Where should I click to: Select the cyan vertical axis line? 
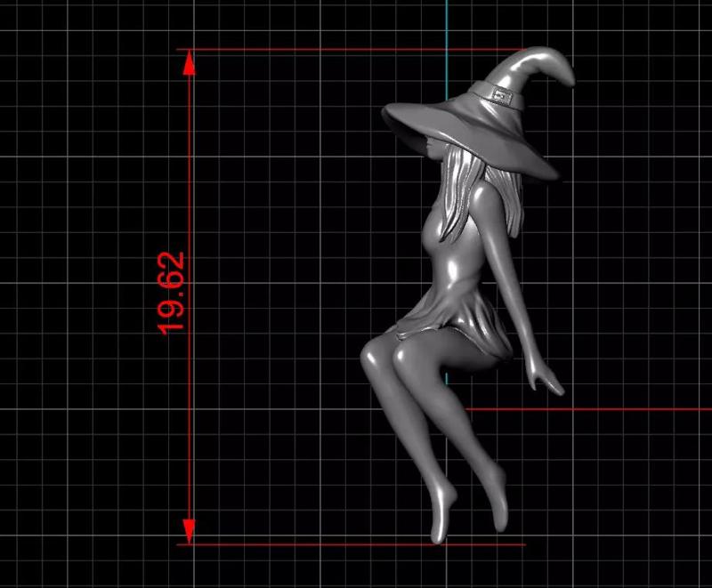coord(445,53)
